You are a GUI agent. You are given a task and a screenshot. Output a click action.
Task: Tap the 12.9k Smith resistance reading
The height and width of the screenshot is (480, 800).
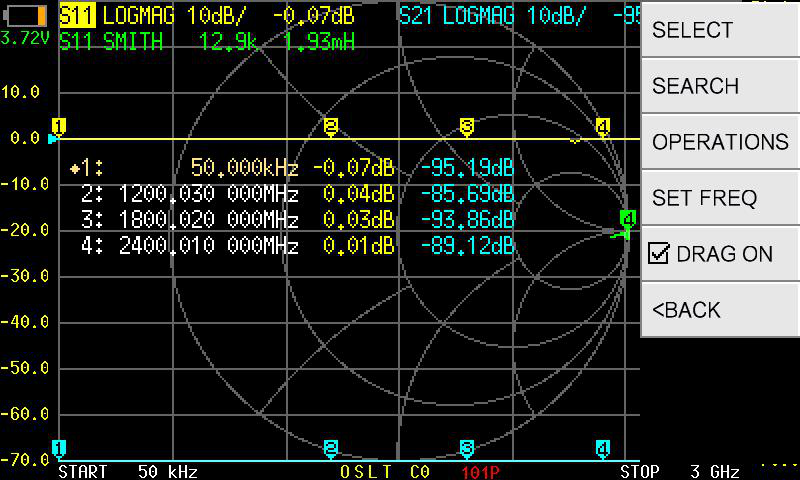[228, 41]
